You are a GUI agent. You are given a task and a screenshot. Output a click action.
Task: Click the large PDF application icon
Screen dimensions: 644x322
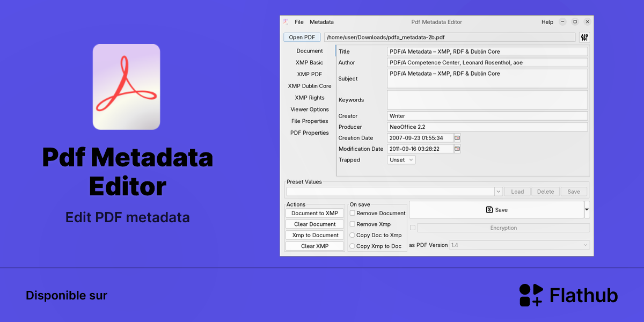(127, 87)
